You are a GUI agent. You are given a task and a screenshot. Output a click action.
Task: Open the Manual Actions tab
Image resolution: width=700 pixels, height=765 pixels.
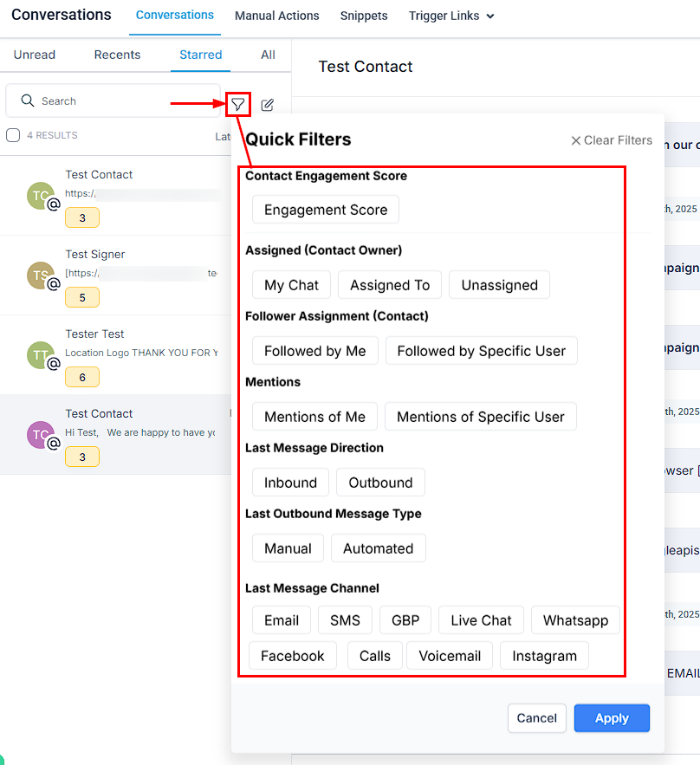pos(276,16)
